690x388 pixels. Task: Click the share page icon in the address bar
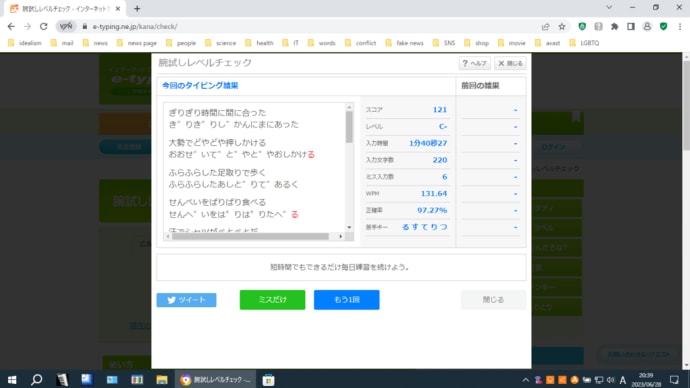(x=546, y=26)
